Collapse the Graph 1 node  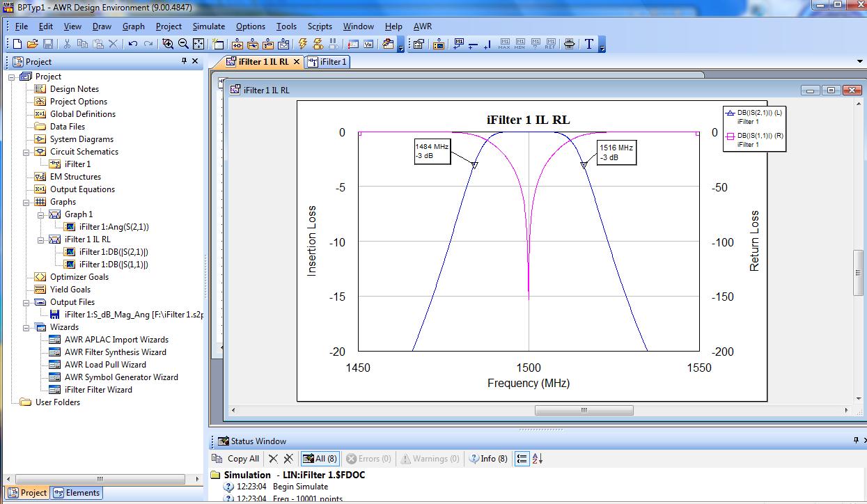pos(41,214)
